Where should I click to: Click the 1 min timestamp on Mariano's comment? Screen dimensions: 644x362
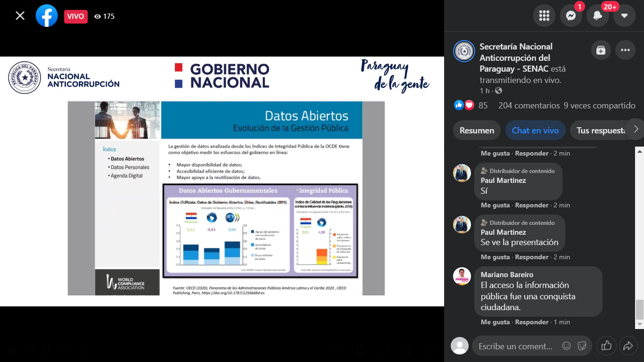[561, 322]
